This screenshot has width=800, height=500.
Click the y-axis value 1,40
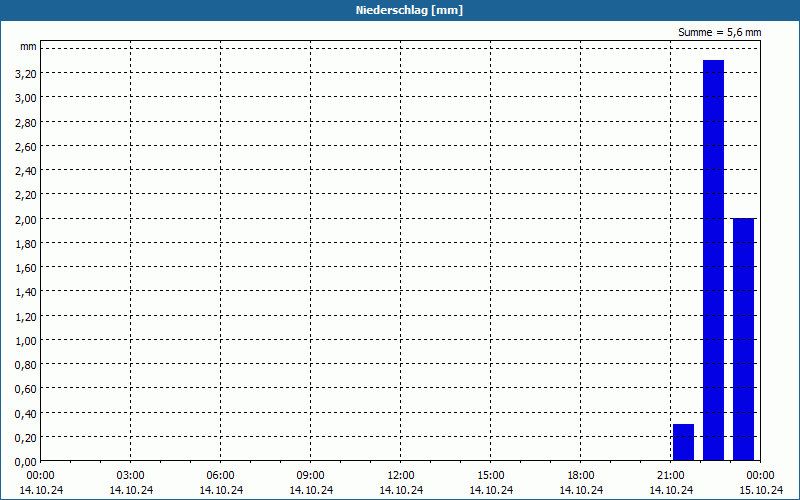point(26,292)
